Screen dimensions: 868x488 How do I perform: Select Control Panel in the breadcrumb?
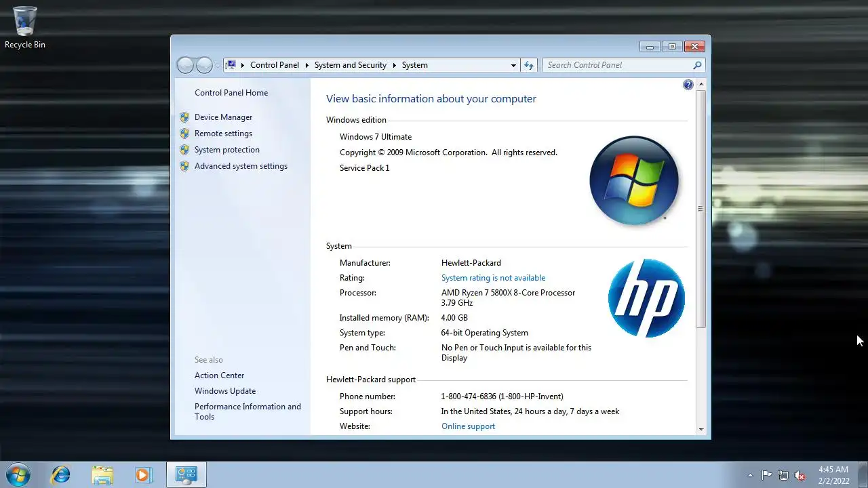[x=274, y=65]
